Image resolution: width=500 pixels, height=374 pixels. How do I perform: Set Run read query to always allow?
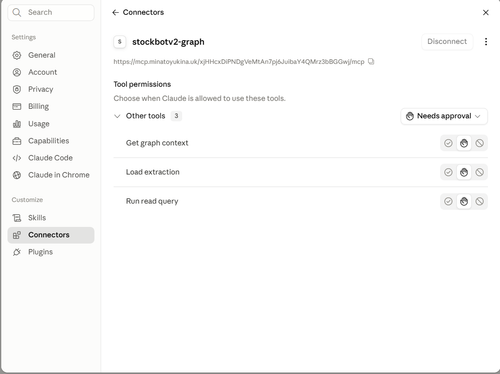click(448, 201)
